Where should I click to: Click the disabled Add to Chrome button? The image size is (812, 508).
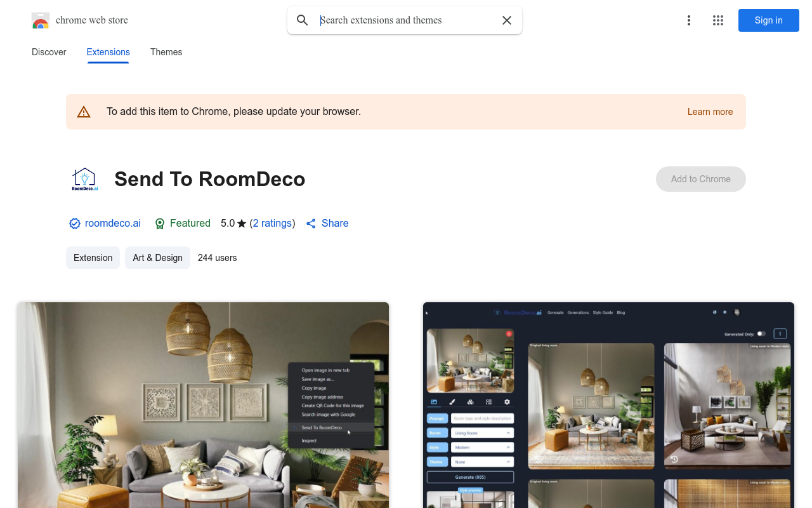pyautogui.click(x=701, y=179)
